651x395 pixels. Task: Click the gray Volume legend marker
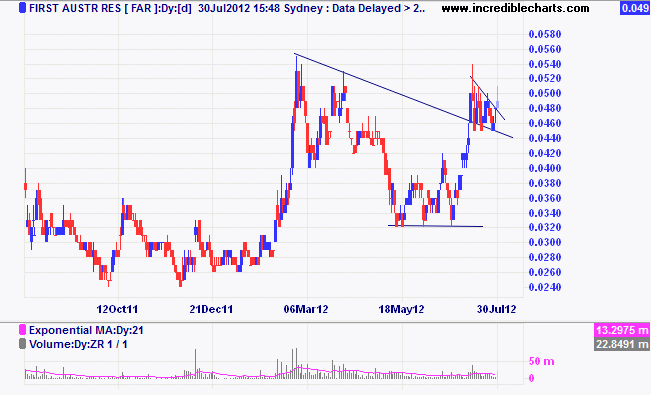click(x=22, y=344)
